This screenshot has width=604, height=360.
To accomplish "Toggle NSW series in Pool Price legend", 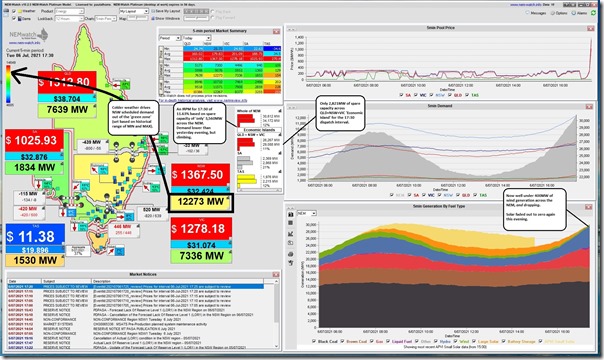I will [431, 95].
